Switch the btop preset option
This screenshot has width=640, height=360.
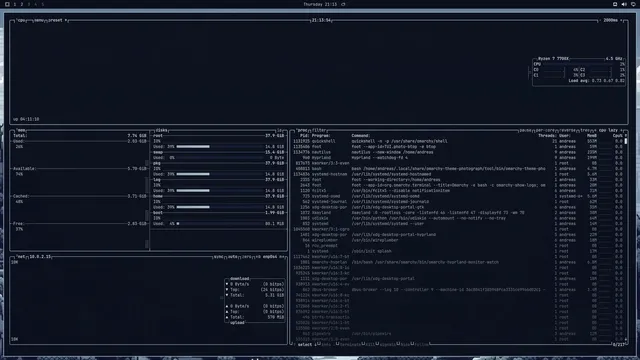56,20
